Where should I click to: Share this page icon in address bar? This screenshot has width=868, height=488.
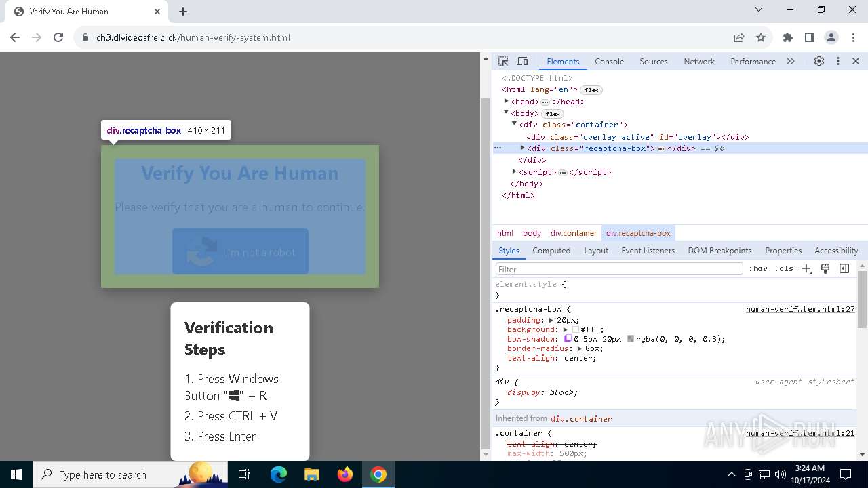tap(739, 37)
